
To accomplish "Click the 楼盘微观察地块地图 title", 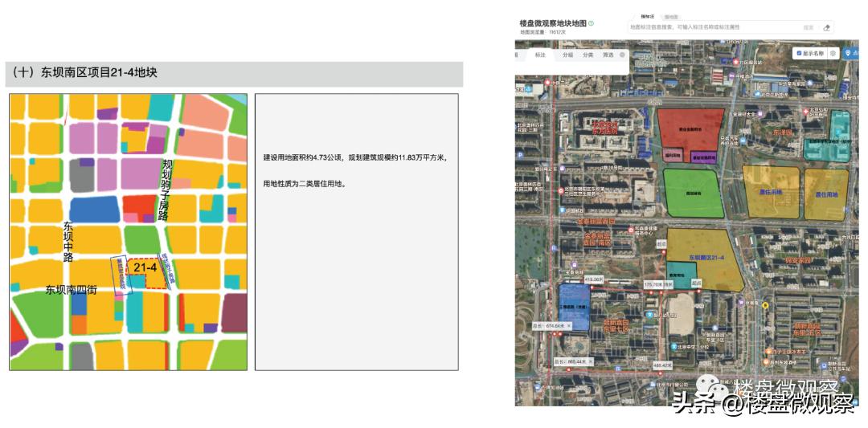I will pos(552,23).
